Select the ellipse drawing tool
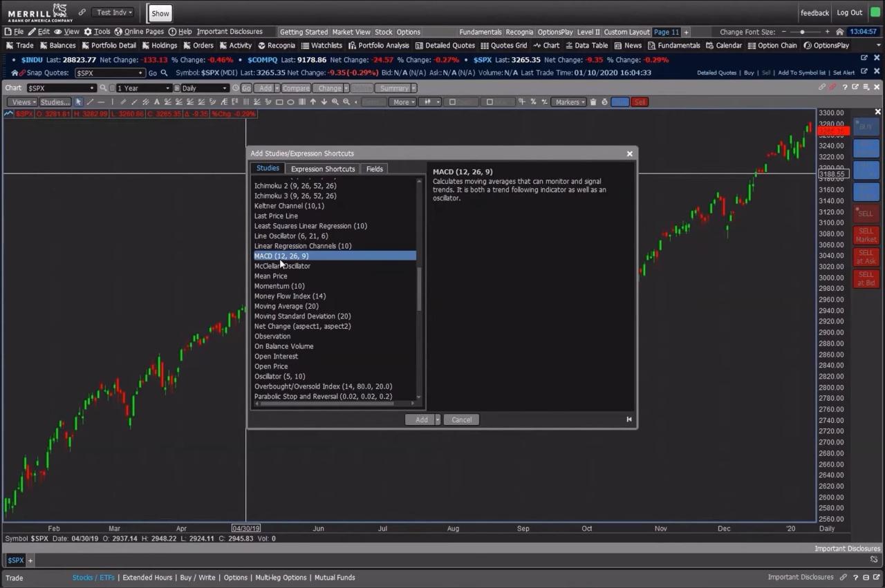Screen dimensions: 885x588 (290, 102)
